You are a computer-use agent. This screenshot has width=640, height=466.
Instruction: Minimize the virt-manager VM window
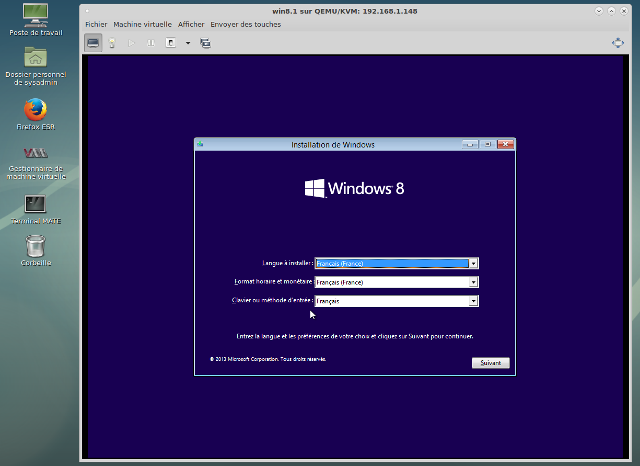[599, 11]
